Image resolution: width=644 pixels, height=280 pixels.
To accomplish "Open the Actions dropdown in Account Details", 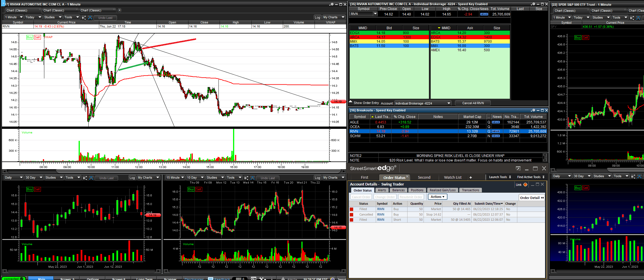I will 437,197.
